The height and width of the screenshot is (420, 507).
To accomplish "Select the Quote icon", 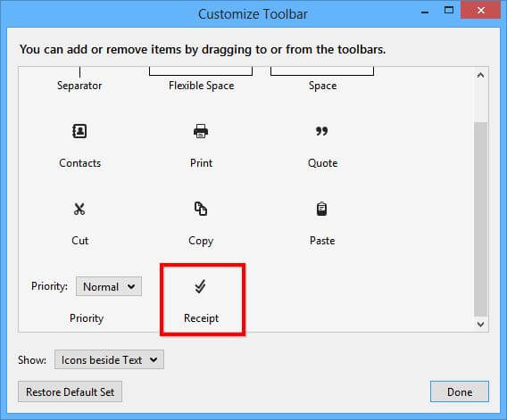I will pos(321,131).
